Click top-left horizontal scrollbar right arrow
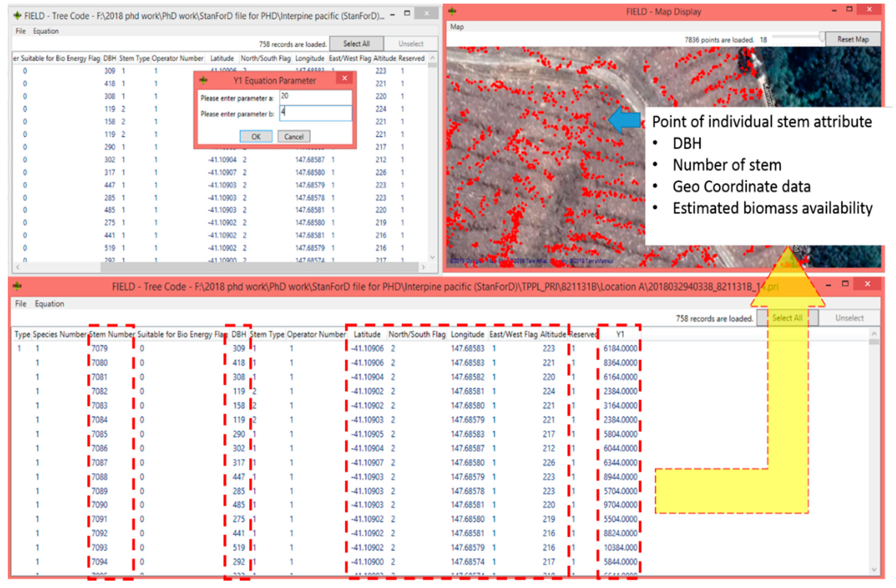The height and width of the screenshot is (588, 896). 423,267
